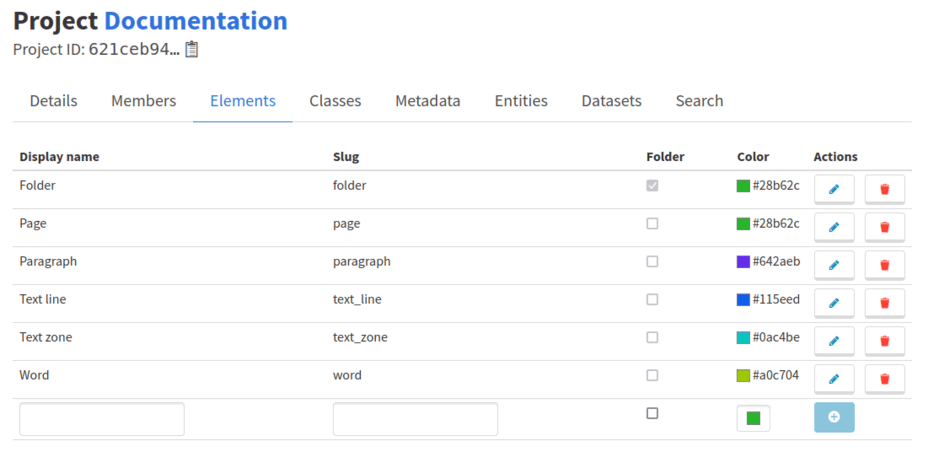The width and height of the screenshot is (928, 452).
Task: Check Folder checkbox for the new type
Action: pyautogui.click(x=652, y=413)
